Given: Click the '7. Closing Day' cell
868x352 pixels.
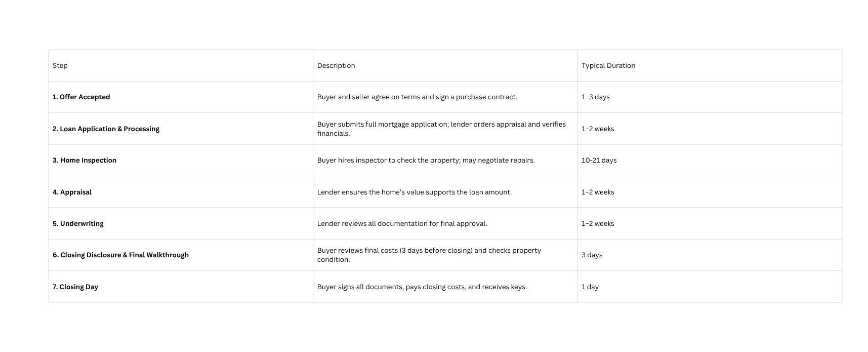Looking at the screenshot, I should pos(181,287).
